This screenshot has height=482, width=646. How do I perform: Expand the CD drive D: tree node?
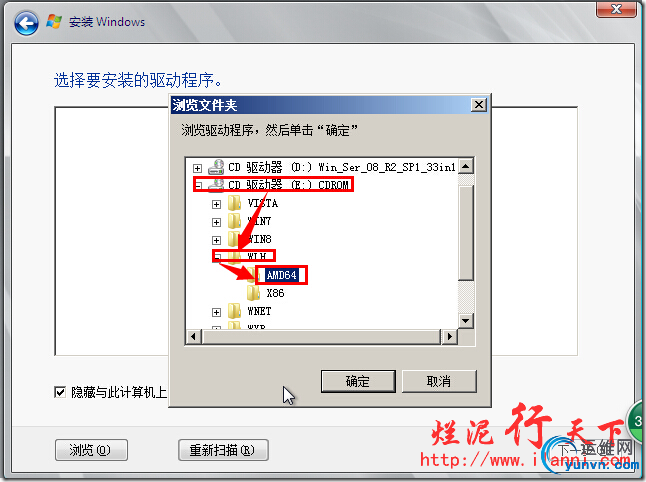coord(197,168)
